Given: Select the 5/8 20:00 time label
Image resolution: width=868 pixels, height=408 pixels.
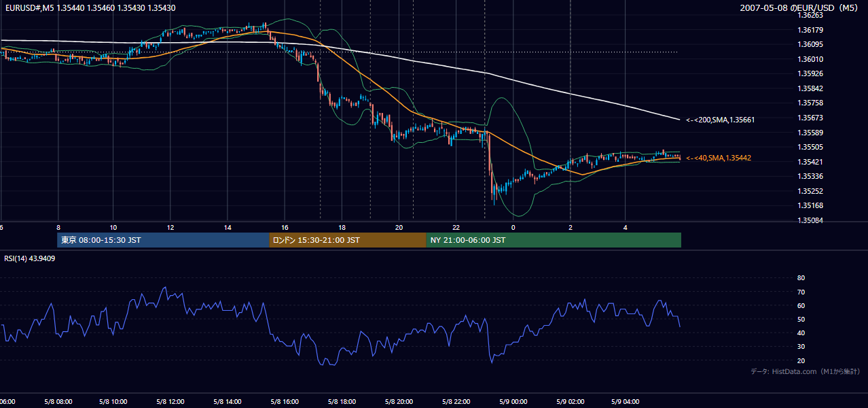Looking at the screenshot, I should pyautogui.click(x=399, y=402).
